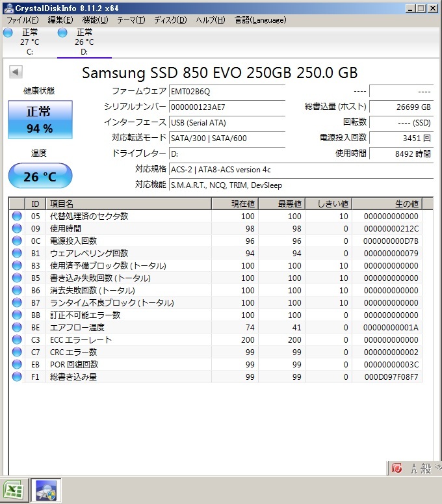Open the ディスク(D) menu
The image size is (442, 504).
(x=170, y=20)
